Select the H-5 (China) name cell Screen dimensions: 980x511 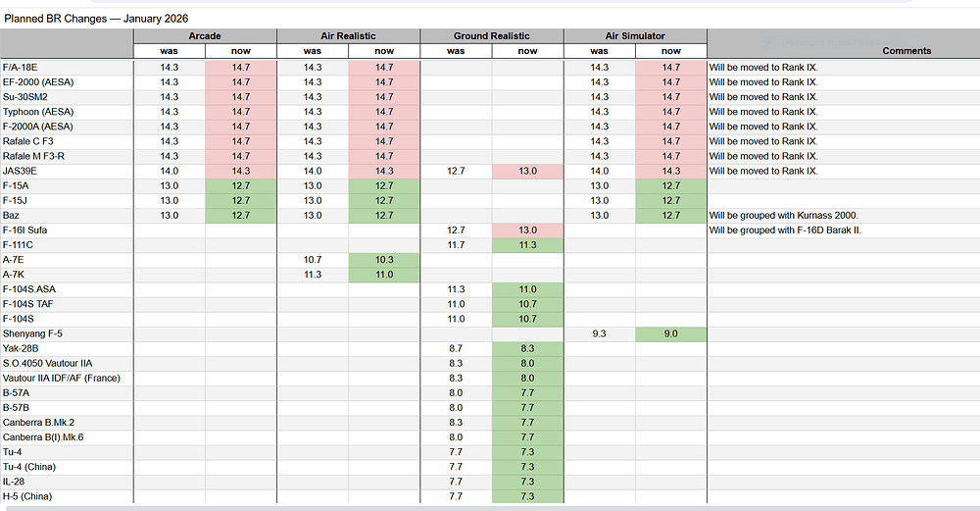point(29,496)
